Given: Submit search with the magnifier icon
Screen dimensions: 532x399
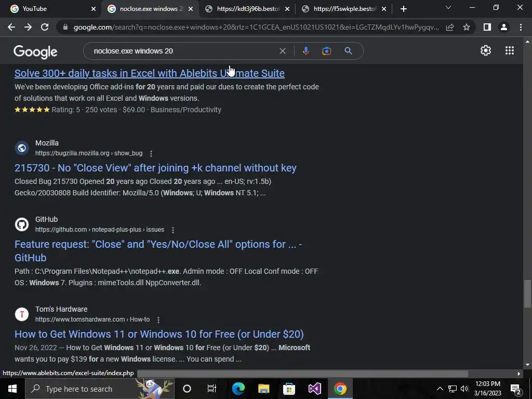Looking at the screenshot, I should click(x=348, y=51).
